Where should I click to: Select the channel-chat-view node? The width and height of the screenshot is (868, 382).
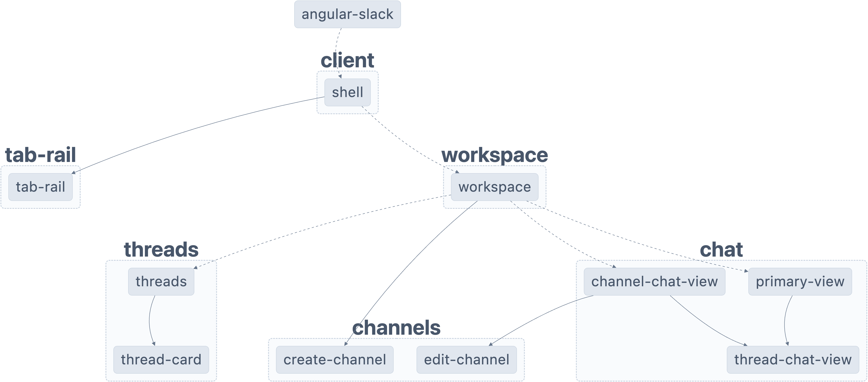point(654,282)
